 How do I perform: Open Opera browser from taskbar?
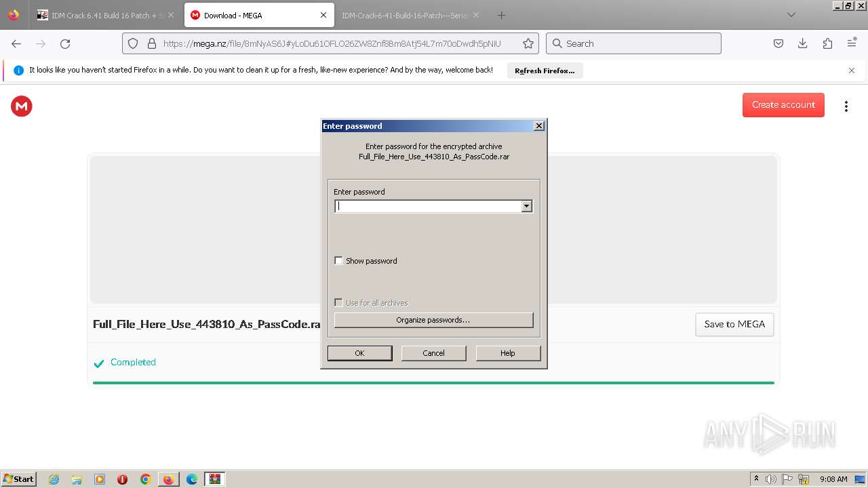123,479
